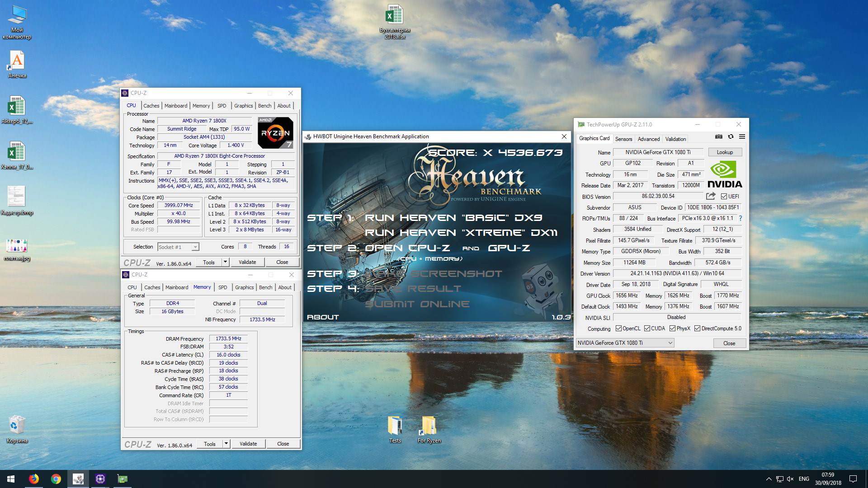Open Graphics tab in bottom CPU-Z
This screenshot has width=868, height=488.
click(245, 287)
